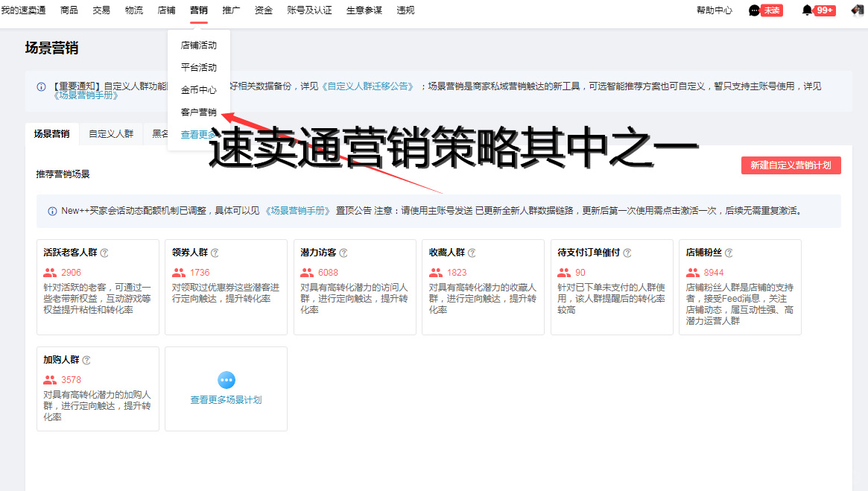Click the people icon in 潜力访客 card
The width and height of the screenshot is (868, 491).
307,273
